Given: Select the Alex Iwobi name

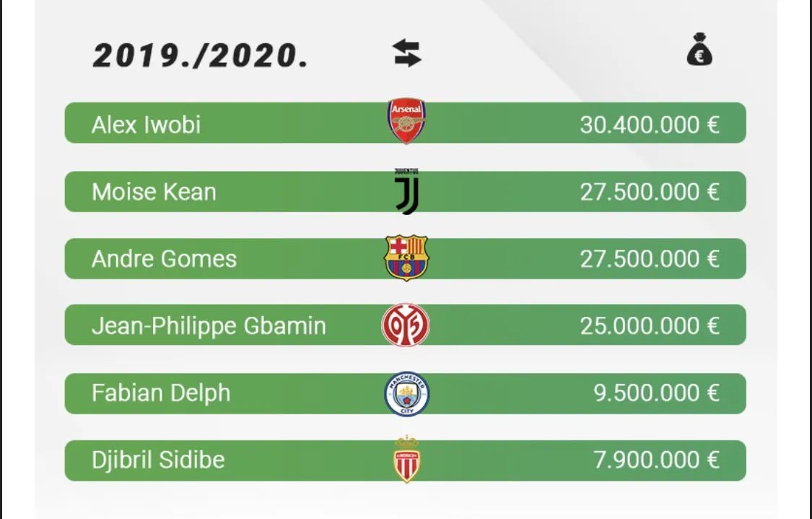Looking at the screenshot, I should pyautogui.click(x=146, y=125).
